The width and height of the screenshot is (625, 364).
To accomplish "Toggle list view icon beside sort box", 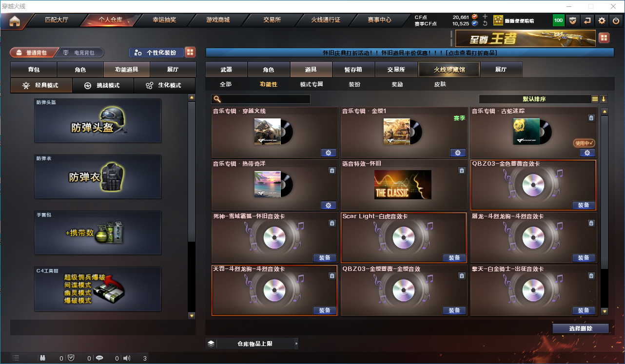I will tap(595, 99).
